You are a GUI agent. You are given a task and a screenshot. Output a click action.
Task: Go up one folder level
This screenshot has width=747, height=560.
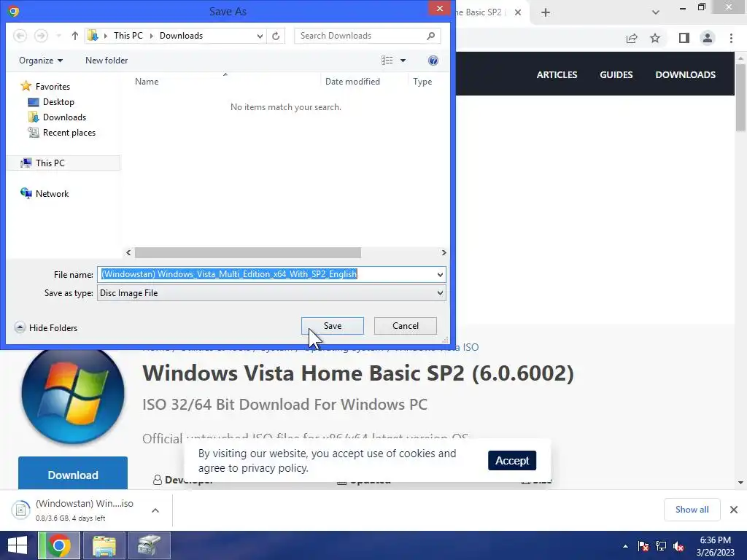tap(75, 36)
